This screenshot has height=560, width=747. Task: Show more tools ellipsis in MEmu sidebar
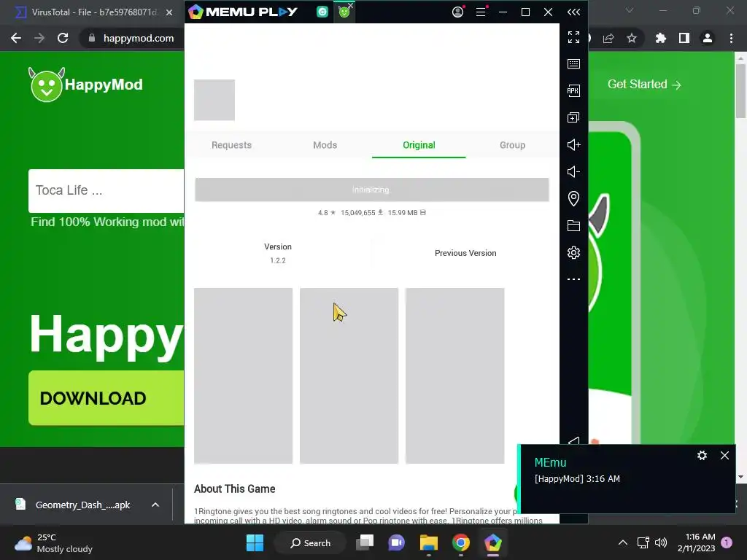(x=573, y=279)
